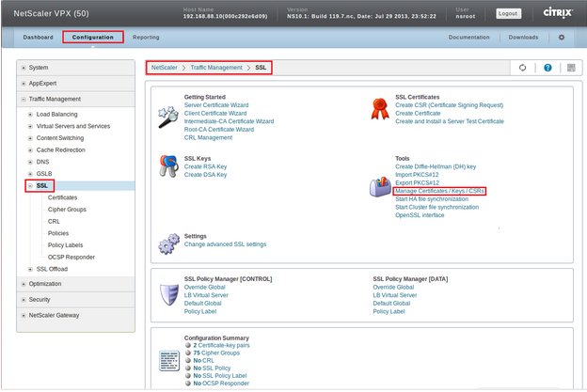Select OCSP Responder in the tree
The height and width of the screenshot is (392, 587).
point(71,258)
